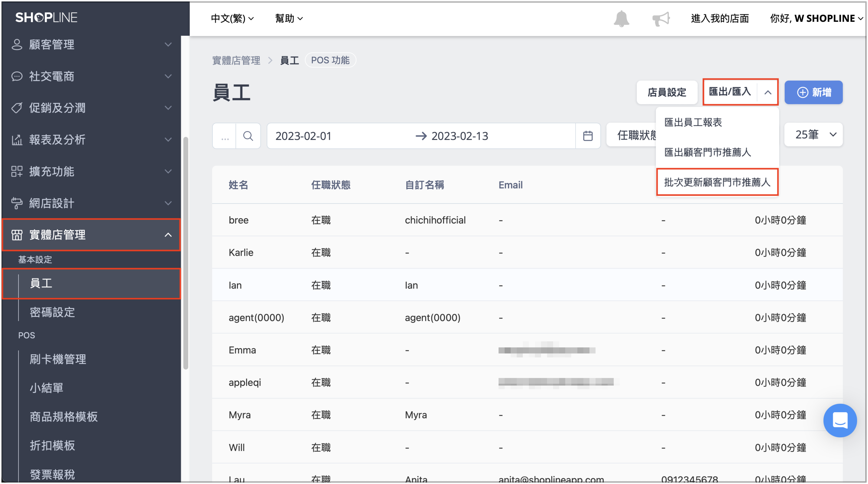
Task: Open the search field type selector
Action: (224, 136)
